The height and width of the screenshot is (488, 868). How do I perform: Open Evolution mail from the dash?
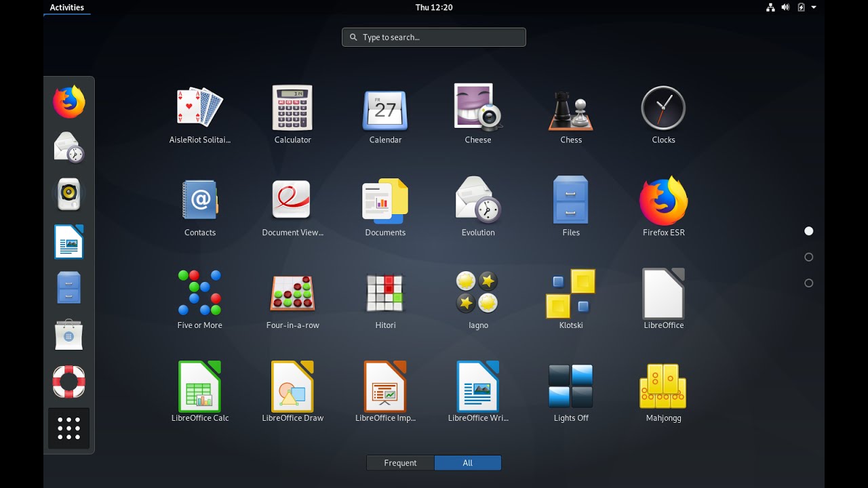coord(69,148)
